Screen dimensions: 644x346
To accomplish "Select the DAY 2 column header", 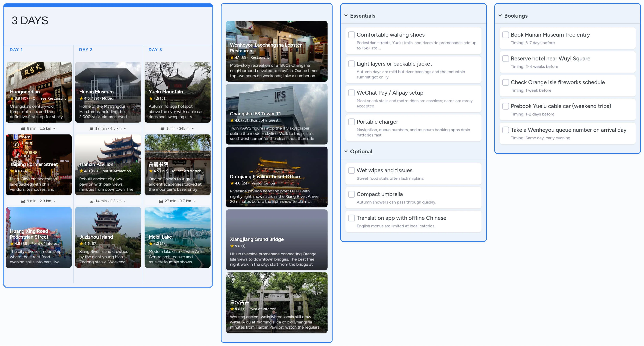I will pos(86,50).
